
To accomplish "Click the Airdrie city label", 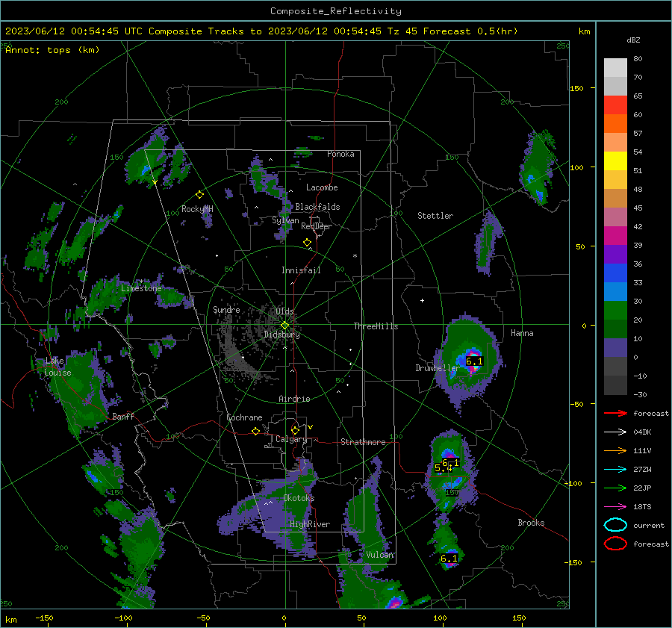I will [x=294, y=399].
